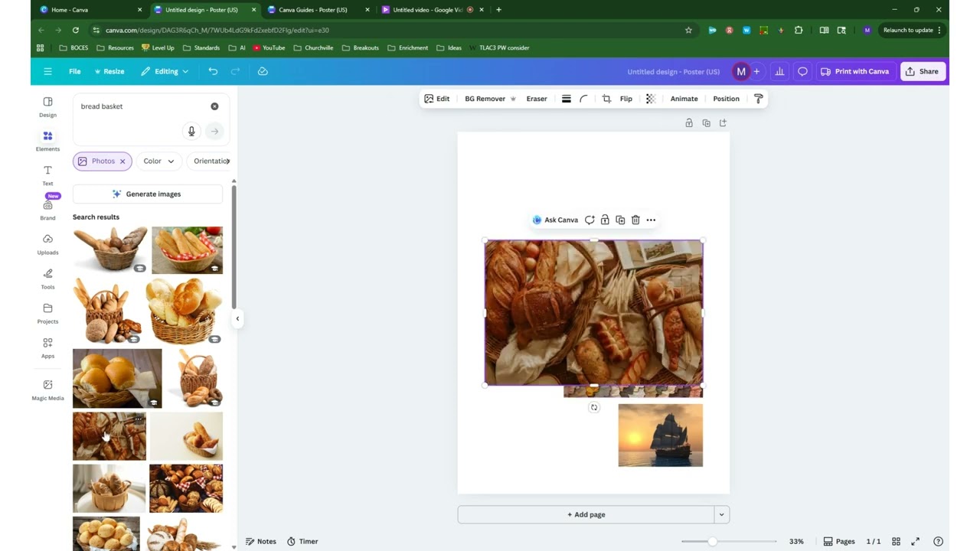This screenshot has height=551, width=980.
Task: Delete the selected image with trash icon
Action: [635, 220]
